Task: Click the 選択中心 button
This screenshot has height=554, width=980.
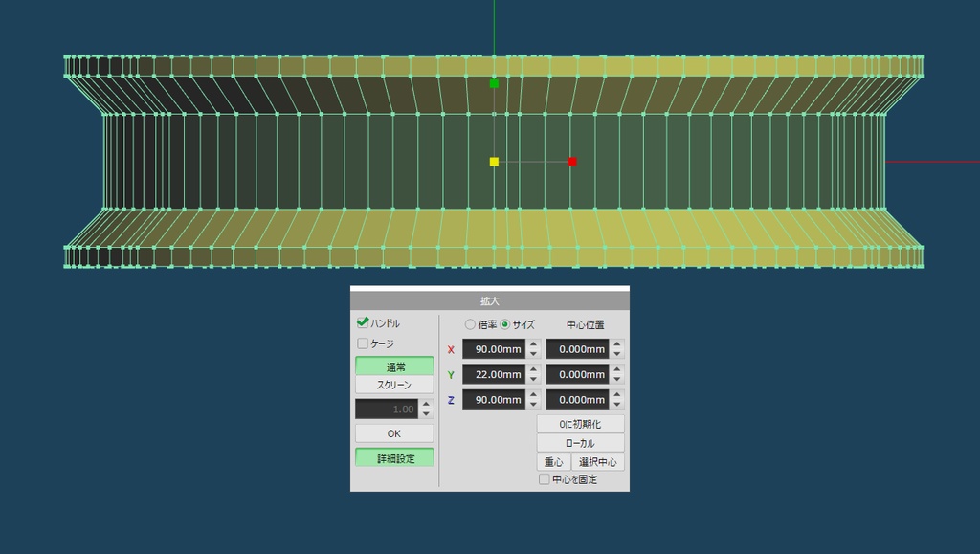Action: [x=598, y=462]
